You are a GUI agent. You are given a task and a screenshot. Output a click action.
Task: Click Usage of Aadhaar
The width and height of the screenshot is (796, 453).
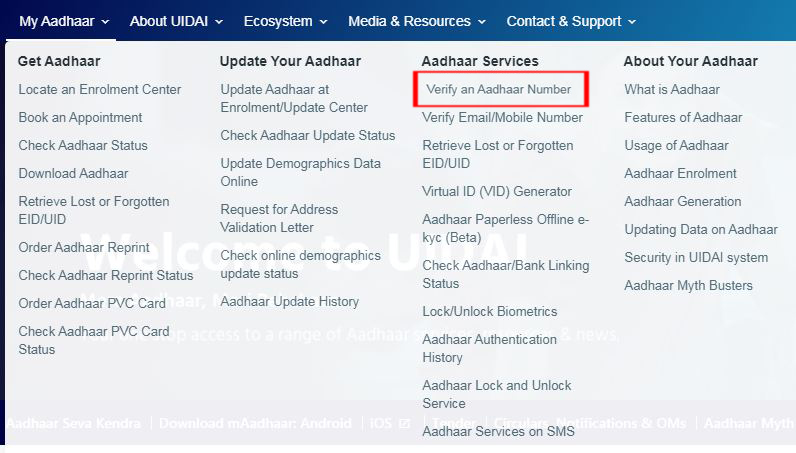tap(676, 146)
